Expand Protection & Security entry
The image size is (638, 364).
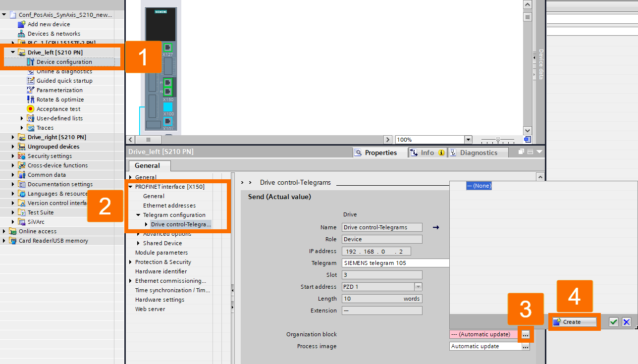click(x=131, y=262)
